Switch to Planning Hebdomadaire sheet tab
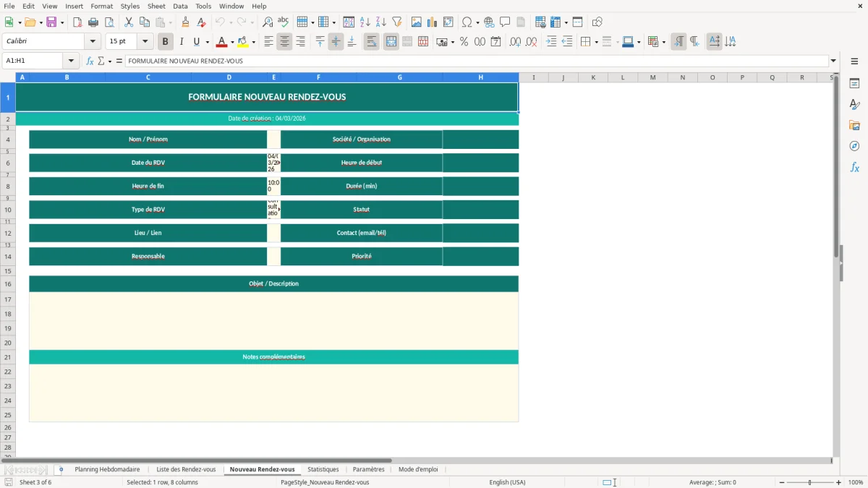The width and height of the screenshot is (868, 488). 107,470
